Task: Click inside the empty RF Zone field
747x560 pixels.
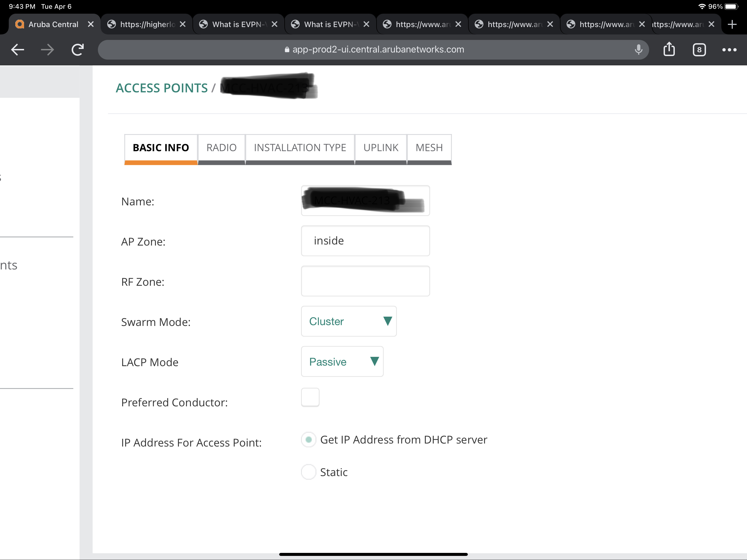Action: tap(365, 281)
